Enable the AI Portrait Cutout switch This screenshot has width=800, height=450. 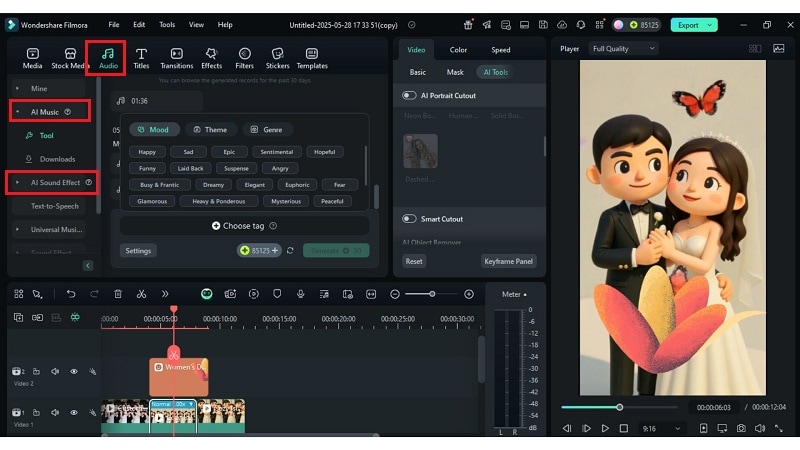(x=409, y=95)
